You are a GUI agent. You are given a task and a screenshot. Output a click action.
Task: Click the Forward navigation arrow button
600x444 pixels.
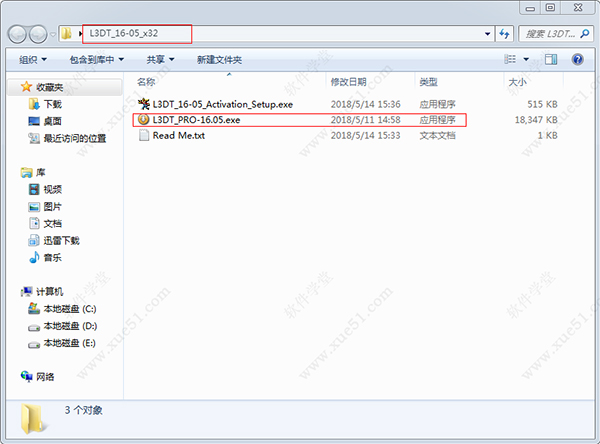point(38,34)
